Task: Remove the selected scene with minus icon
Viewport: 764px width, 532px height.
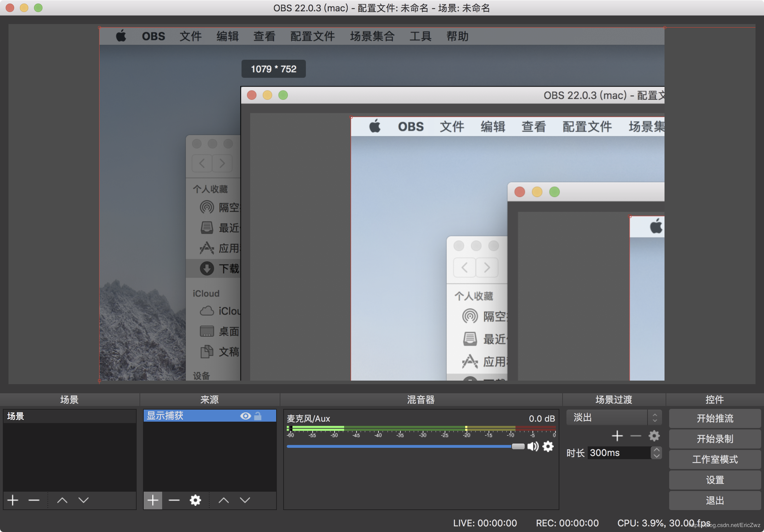Action: coord(34,500)
